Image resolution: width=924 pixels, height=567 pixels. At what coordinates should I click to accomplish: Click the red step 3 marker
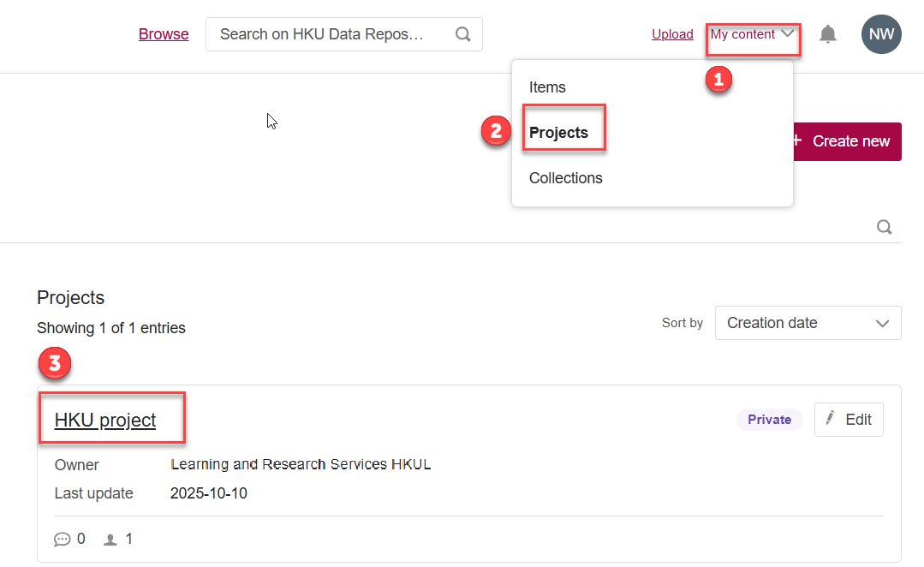(x=54, y=363)
